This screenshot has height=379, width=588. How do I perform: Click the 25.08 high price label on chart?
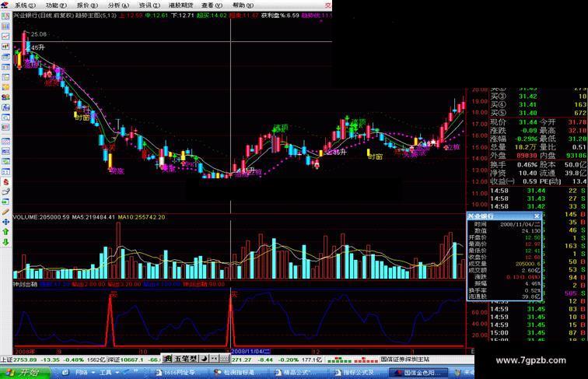(x=39, y=34)
